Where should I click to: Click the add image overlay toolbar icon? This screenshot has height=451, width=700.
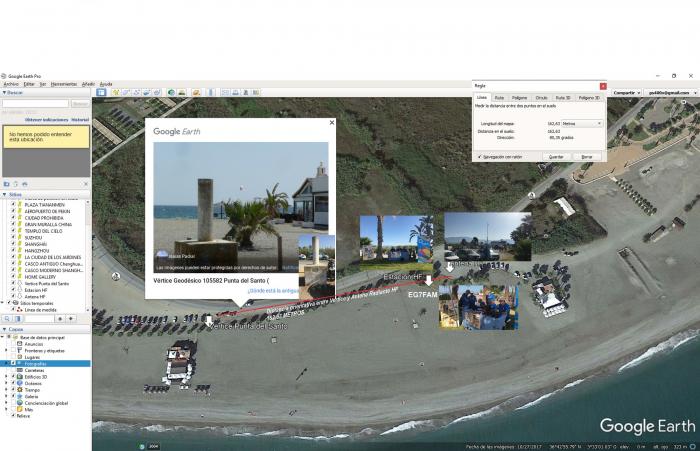146,92
